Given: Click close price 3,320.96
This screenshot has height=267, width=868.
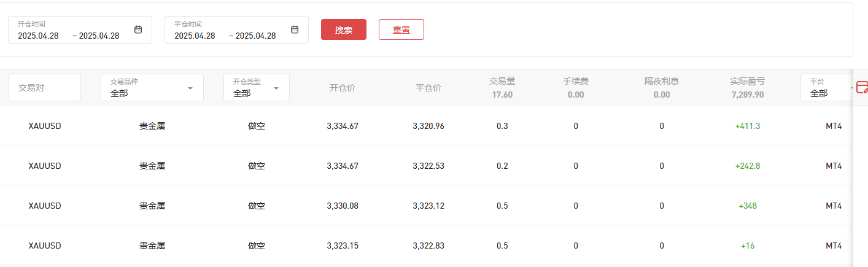Looking at the screenshot, I should coord(428,126).
